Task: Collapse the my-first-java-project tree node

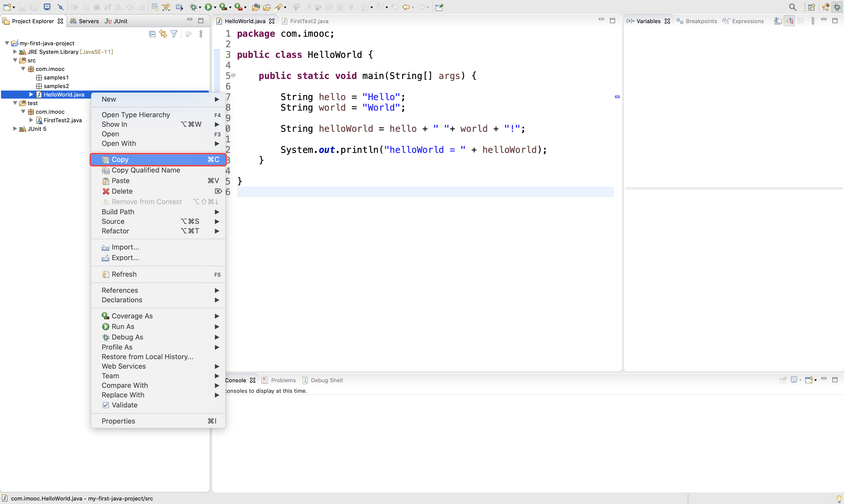Action: click(7, 43)
